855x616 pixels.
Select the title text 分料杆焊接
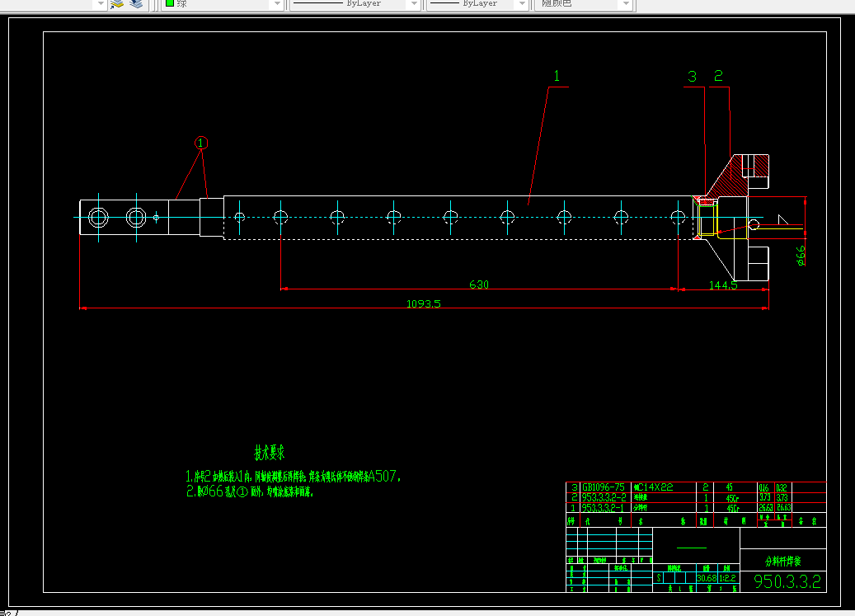[x=783, y=561]
